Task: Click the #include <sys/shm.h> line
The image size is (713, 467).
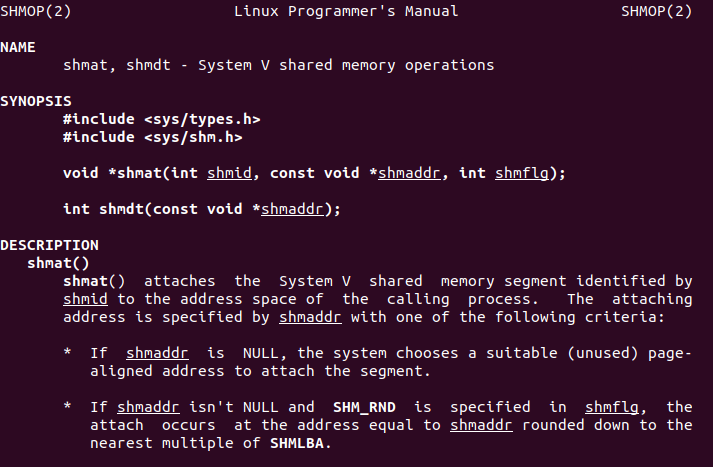Action: (152, 137)
